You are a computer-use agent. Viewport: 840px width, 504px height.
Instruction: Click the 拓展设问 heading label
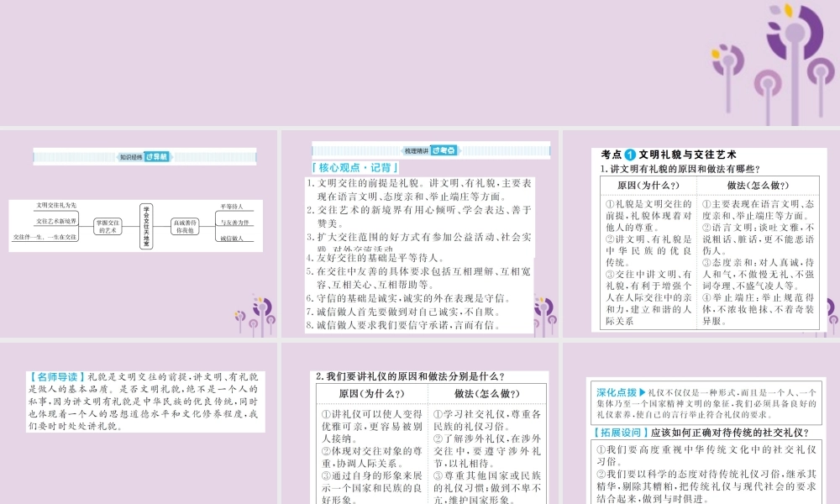tap(620, 433)
